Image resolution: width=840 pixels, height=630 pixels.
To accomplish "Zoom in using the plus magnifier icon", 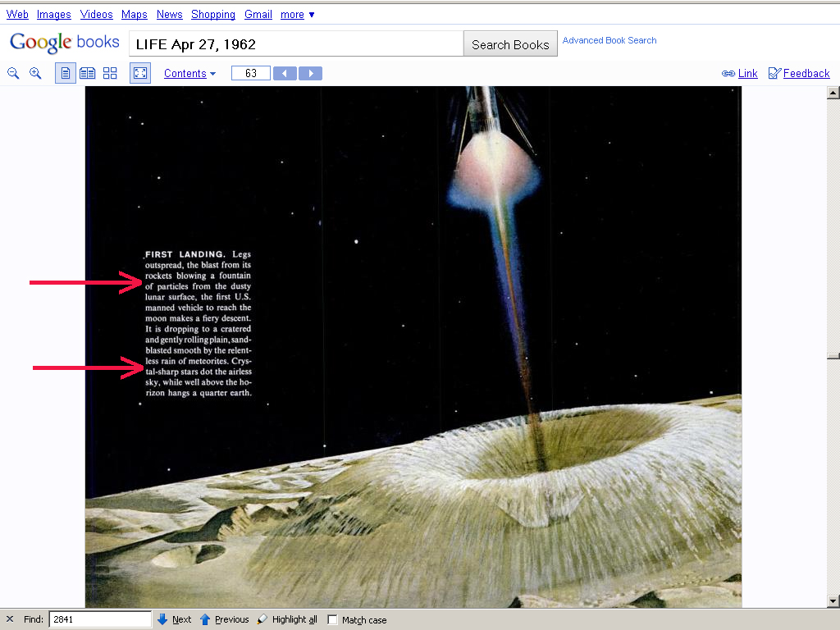I will 35,73.
